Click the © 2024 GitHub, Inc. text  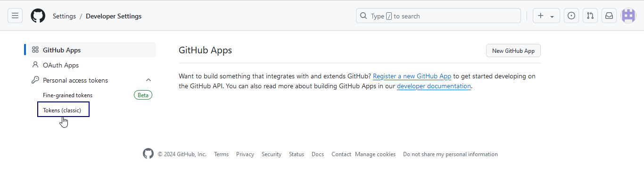click(x=182, y=154)
